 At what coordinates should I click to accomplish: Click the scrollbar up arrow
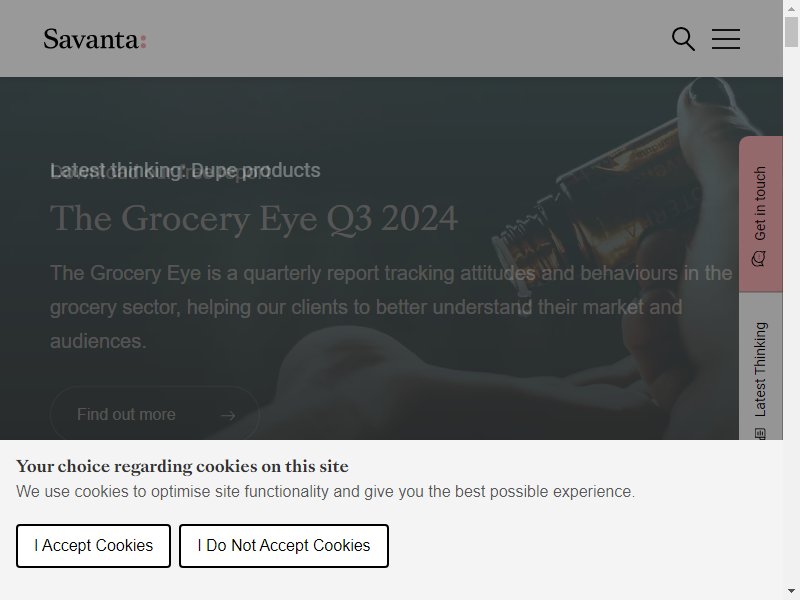point(791,8)
